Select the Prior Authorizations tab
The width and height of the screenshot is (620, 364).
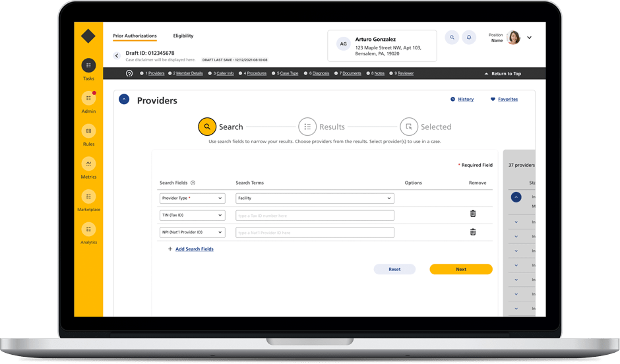coord(135,36)
